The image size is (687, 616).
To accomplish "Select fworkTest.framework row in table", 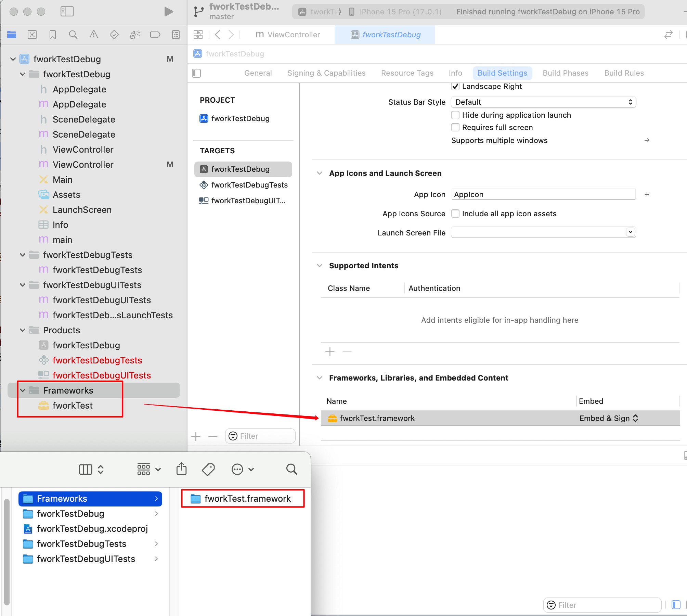I will pos(500,418).
